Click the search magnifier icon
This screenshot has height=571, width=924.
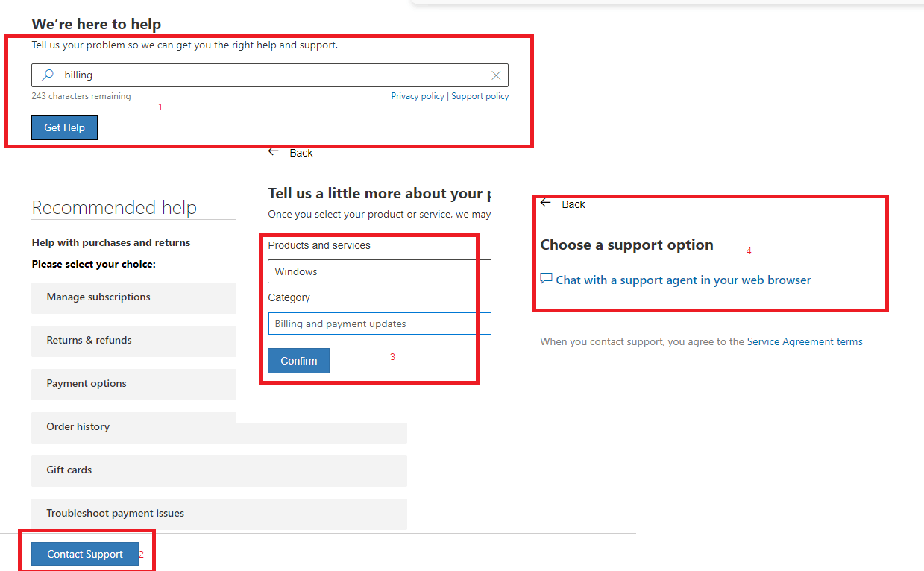48,75
